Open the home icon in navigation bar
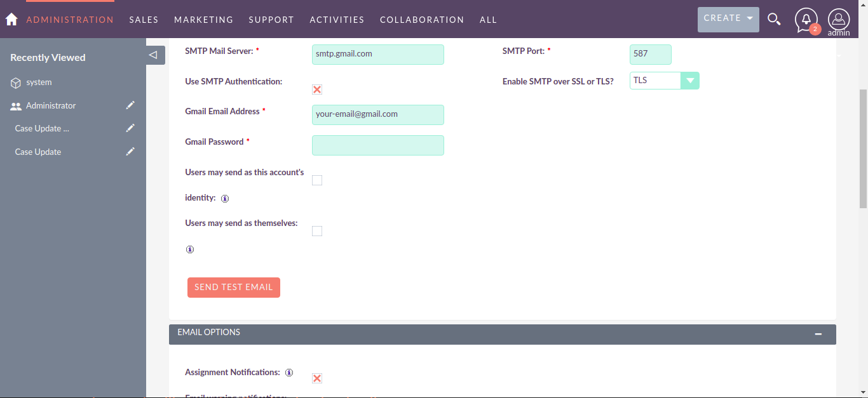Image resolution: width=868 pixels, height=398 pixels. point(11,19)
